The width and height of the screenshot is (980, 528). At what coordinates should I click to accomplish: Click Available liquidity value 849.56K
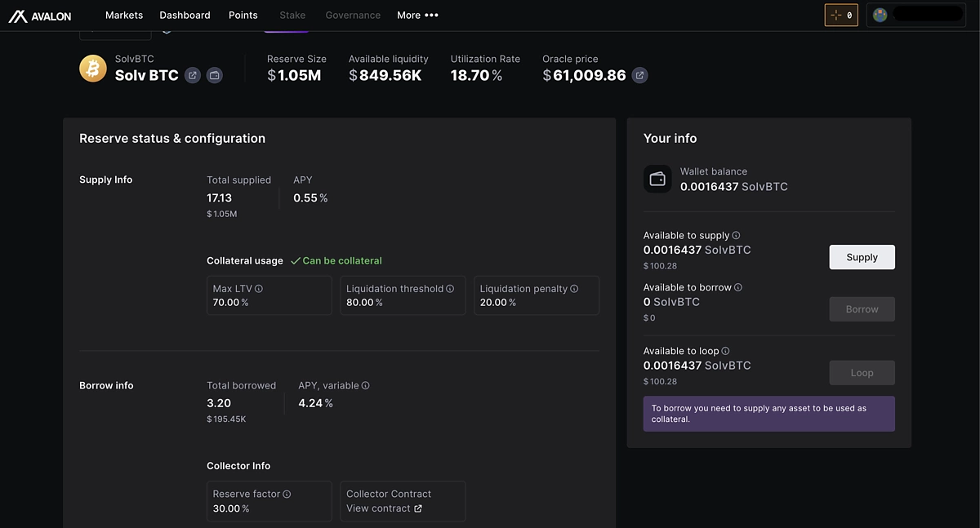click(x=385, y=76)
